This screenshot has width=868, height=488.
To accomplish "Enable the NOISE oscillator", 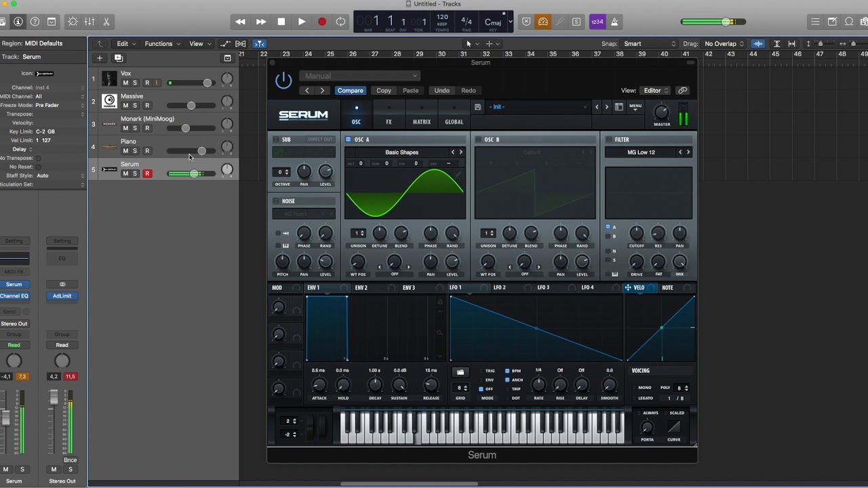I will 276,201.
